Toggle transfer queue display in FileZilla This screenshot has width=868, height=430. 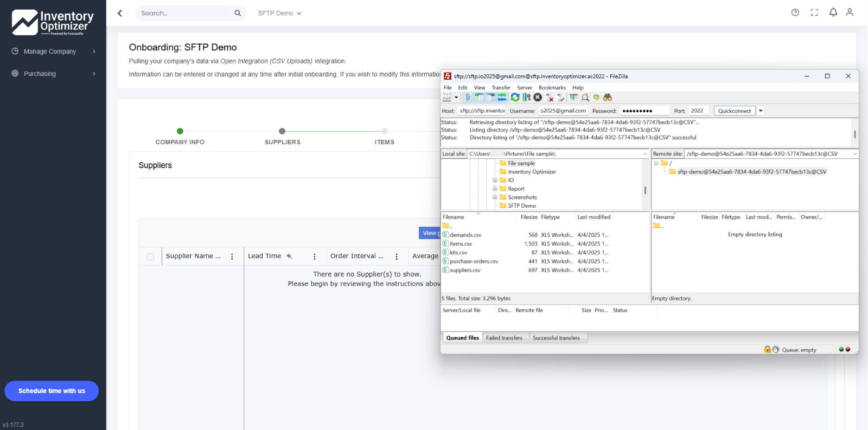502,98
